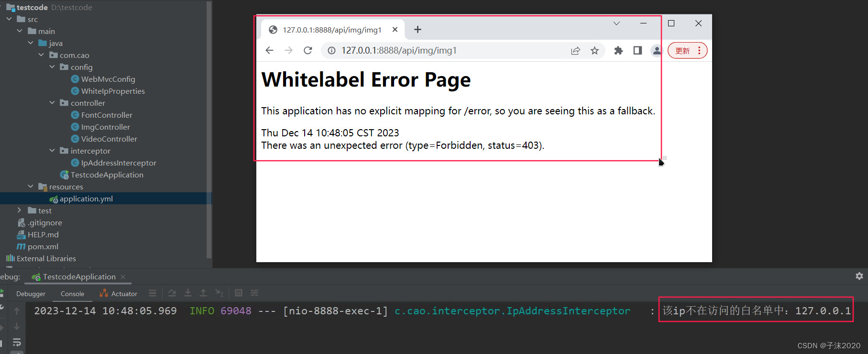The width and height of the screenshot is (868, 354).
Task: Collapse the resources folder
Action: pos(31,187)
